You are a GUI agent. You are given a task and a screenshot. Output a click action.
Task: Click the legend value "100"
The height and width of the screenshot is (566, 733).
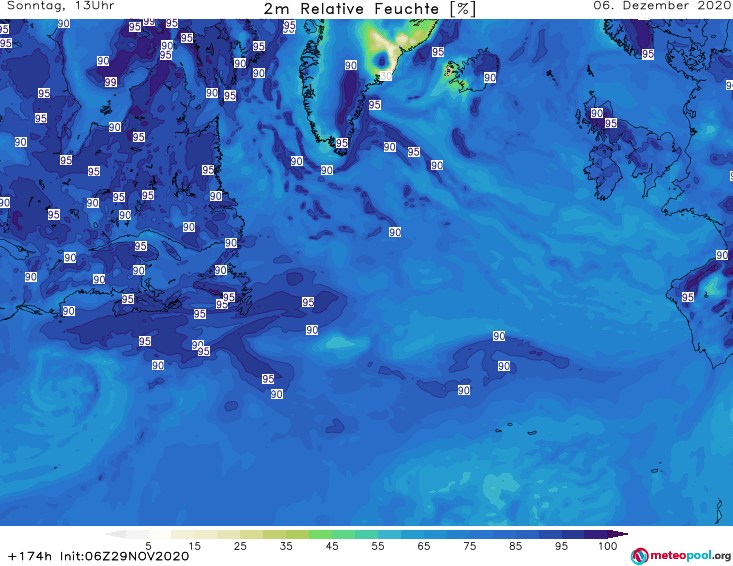tap(608, 546)
